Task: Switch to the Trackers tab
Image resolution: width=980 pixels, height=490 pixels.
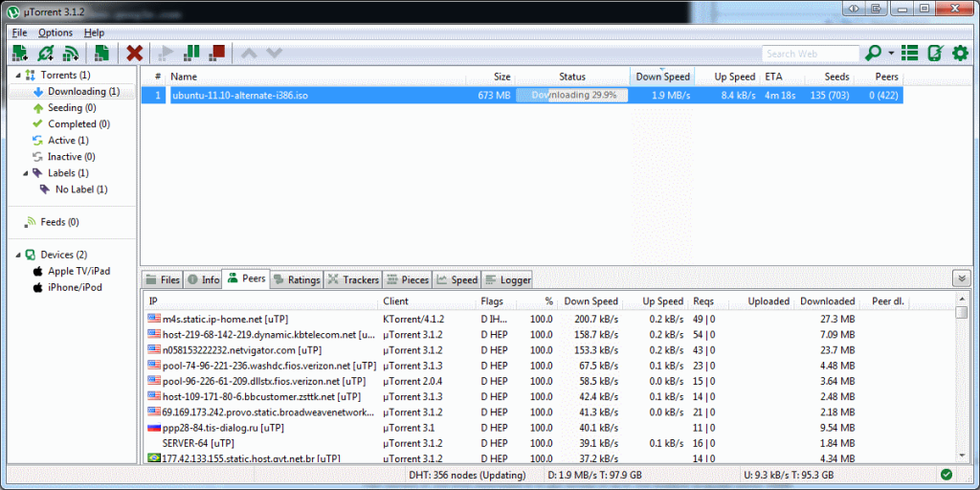Action: click(352, 280)
